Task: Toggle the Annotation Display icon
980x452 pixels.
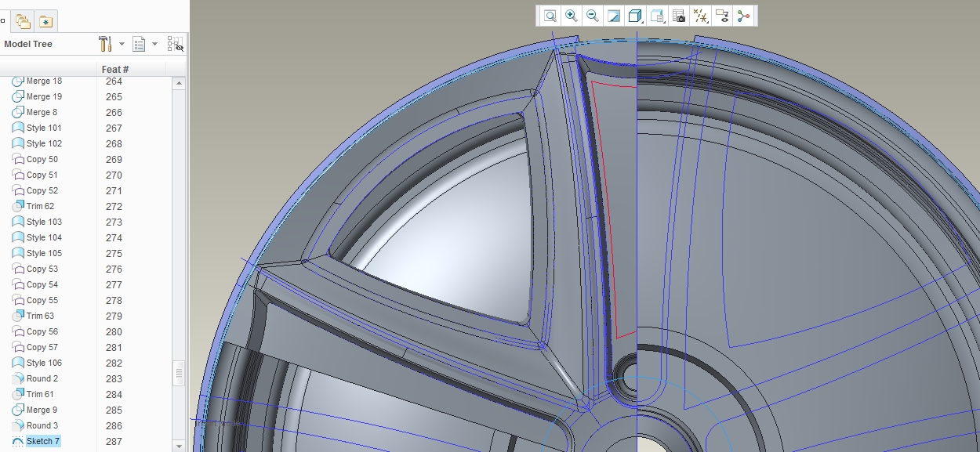Action: click(x=722, y=16)
